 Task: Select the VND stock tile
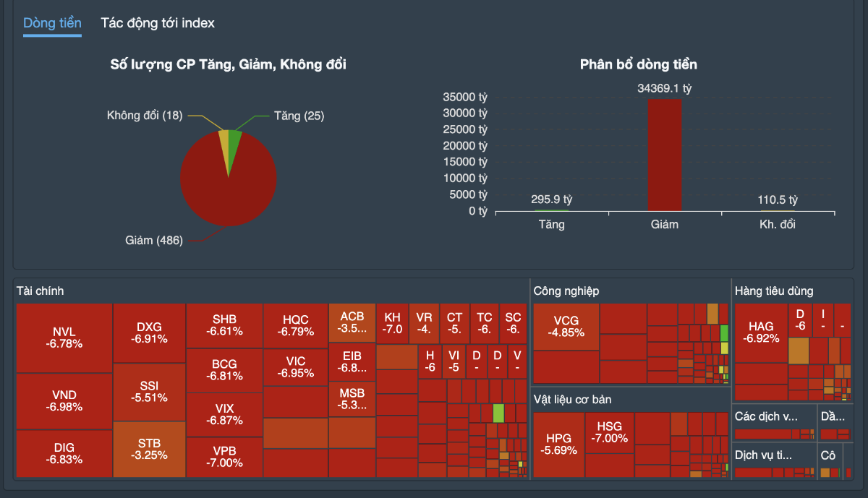pyautogui.click(x=64, y=401)
